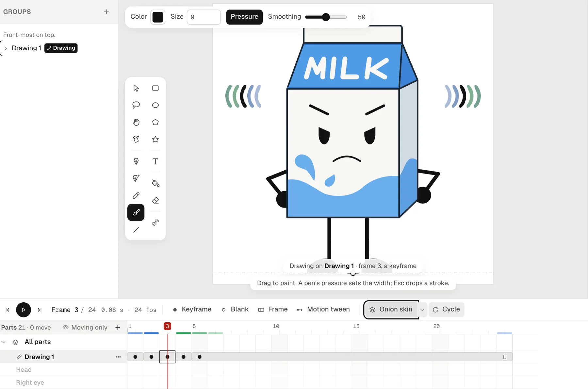Image resolution: width=588 pixels, height=389 pixels.
Task: Play the animation
Action: pyautogui.click(x=24, y=310)
